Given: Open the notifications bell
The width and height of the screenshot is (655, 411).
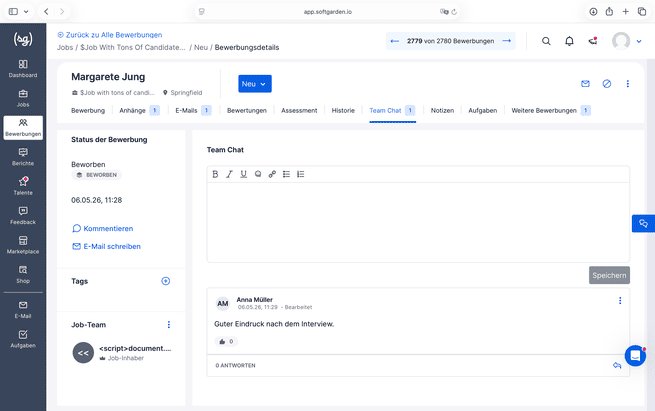Looking at the screenshot, I should click(569, 41).
